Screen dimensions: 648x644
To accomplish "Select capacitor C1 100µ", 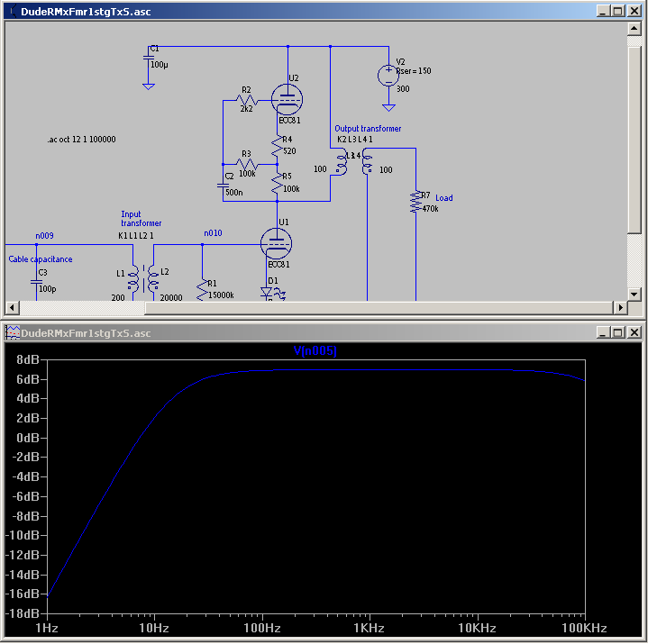I will pos(149,59).
